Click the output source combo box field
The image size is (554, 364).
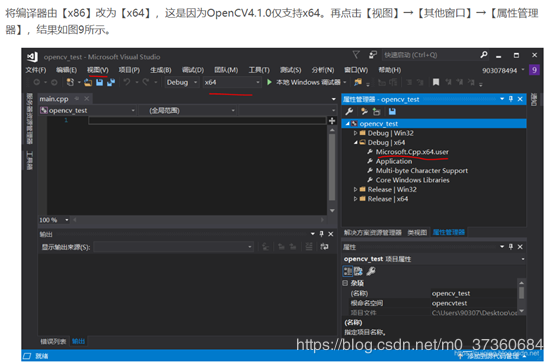(173, 247)
